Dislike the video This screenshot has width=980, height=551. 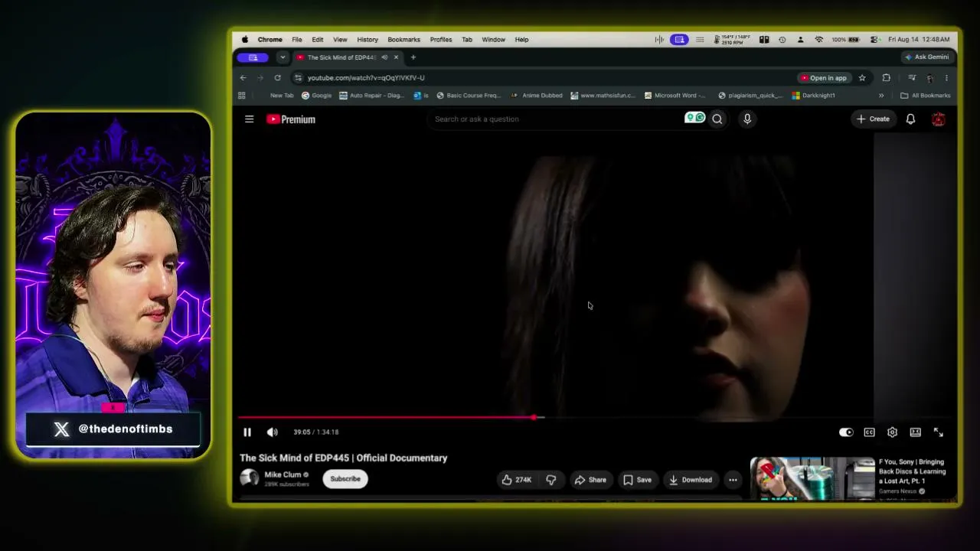(x=551, y=480)
